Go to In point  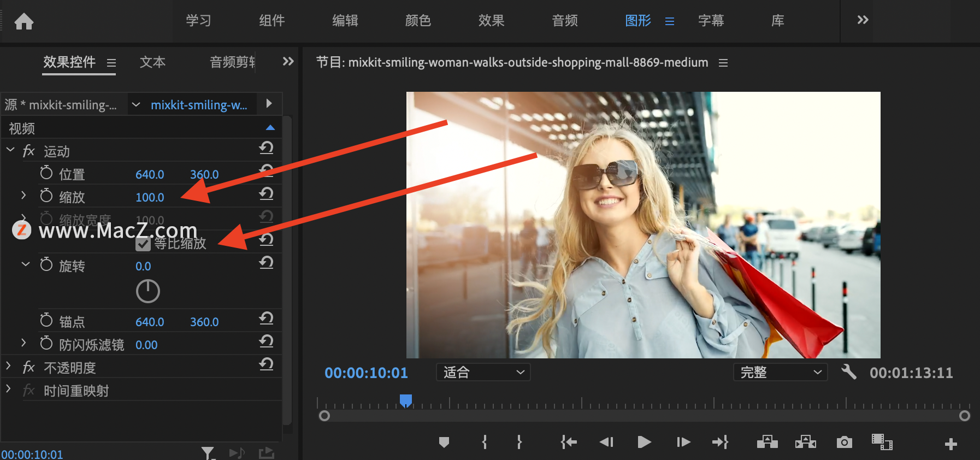[x=569, y=442]
